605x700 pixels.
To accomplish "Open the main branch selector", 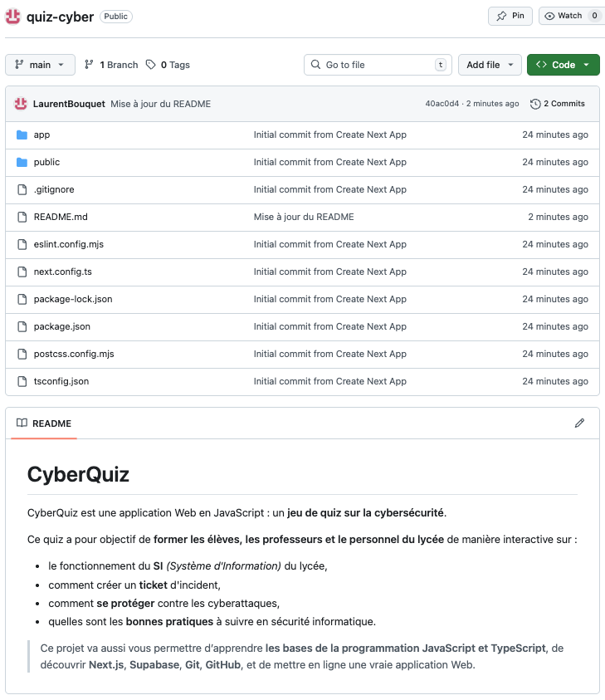I will click(x=40, y=64).
